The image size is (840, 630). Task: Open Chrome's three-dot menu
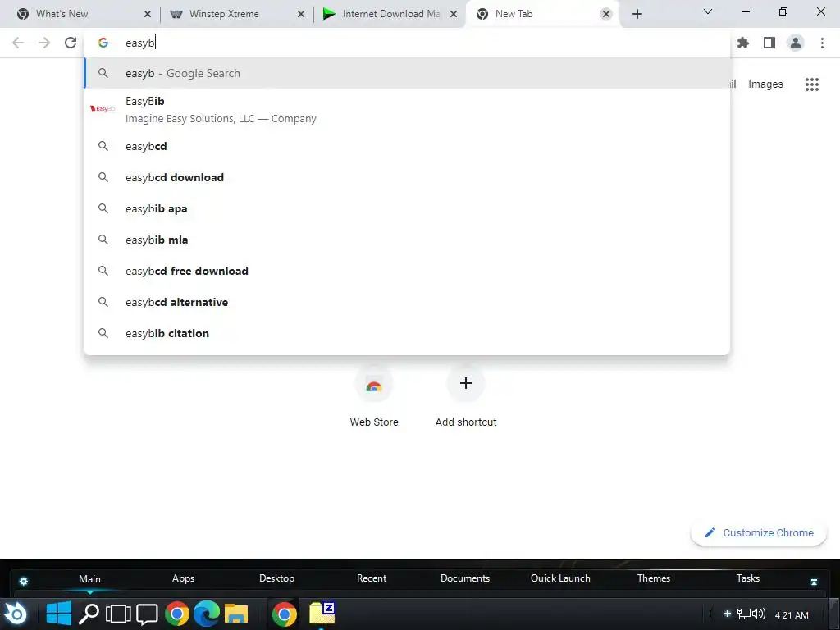822,43
